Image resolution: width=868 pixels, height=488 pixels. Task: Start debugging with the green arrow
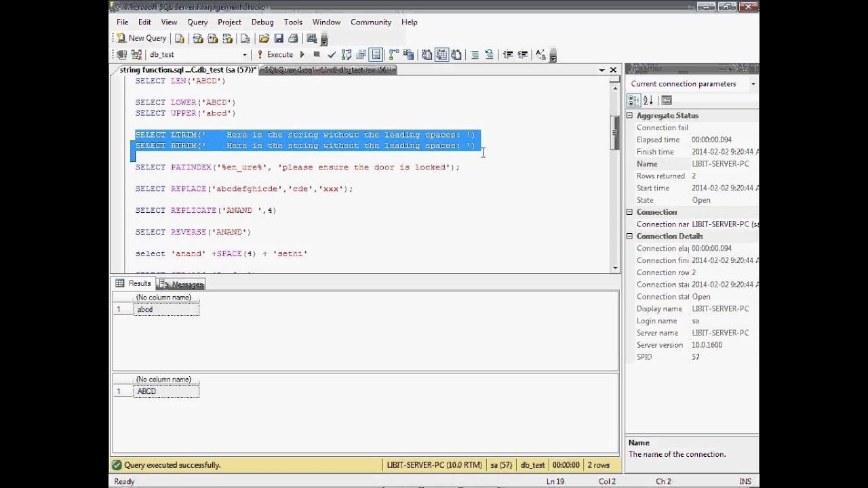click(x=302, y=55)
